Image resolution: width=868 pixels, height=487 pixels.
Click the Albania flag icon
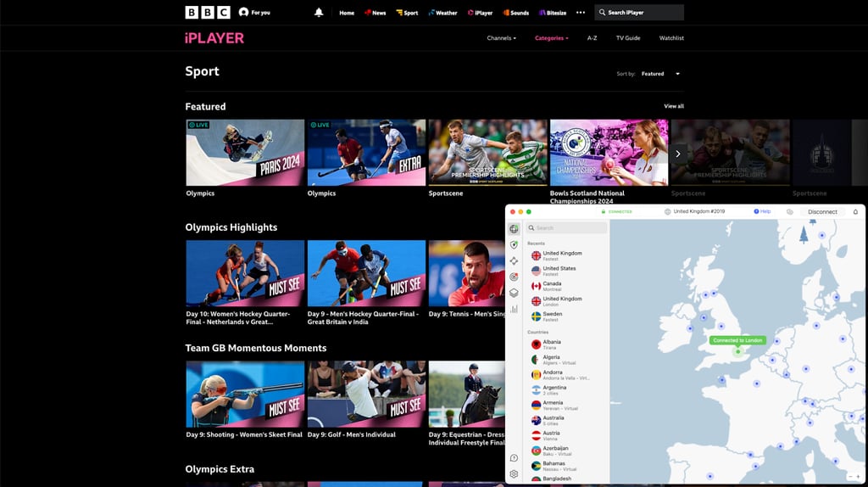[x=536, y=344]
